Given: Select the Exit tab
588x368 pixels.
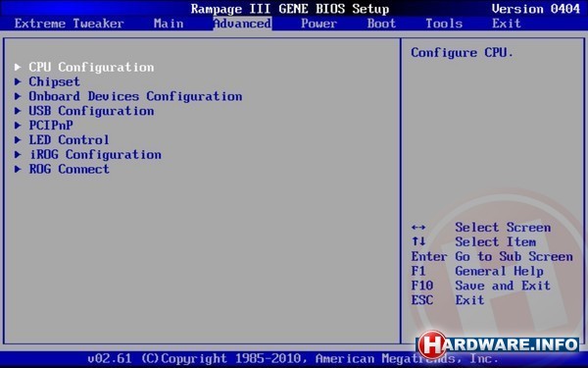Looking at the screenshot, I should click(x=507, y=24).
